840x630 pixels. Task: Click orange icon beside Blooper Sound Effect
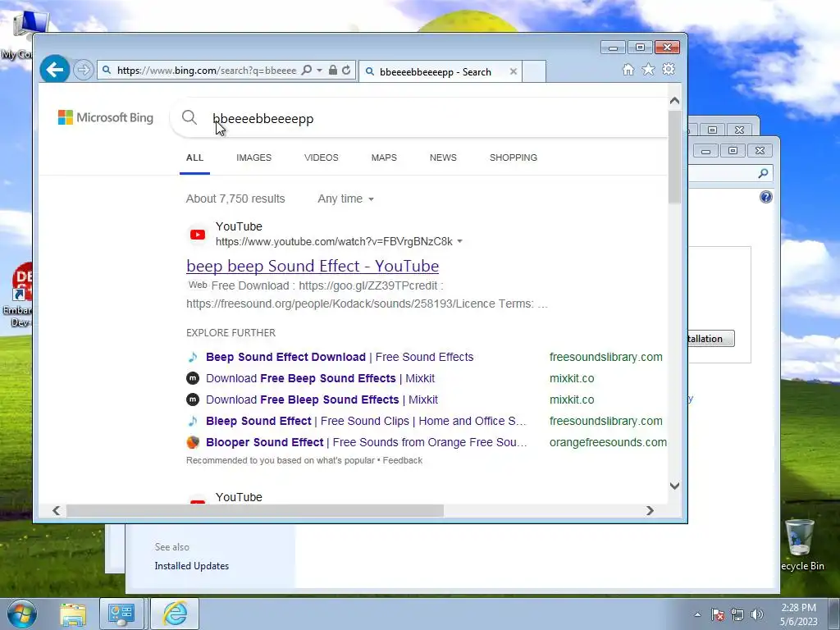point(193,442)
